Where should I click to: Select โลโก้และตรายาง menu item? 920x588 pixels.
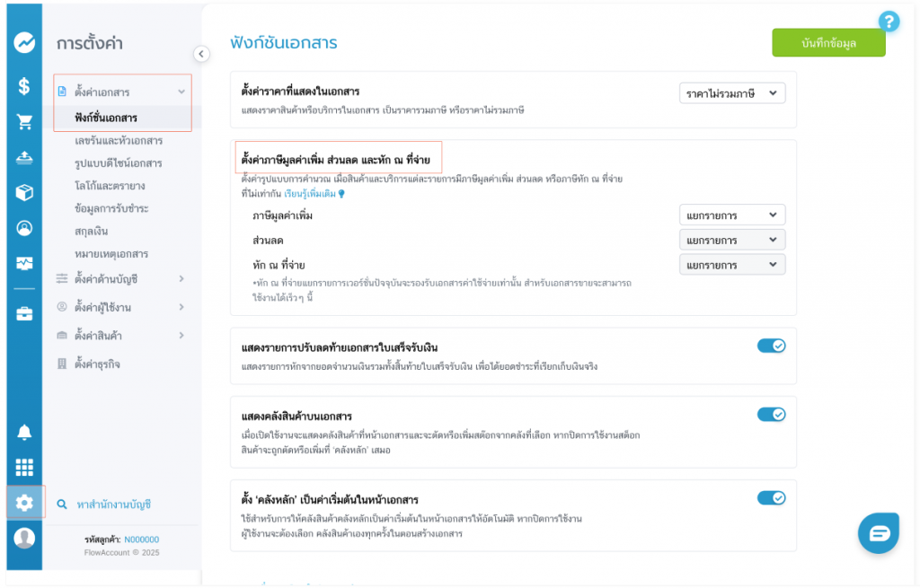coord(111,186)
